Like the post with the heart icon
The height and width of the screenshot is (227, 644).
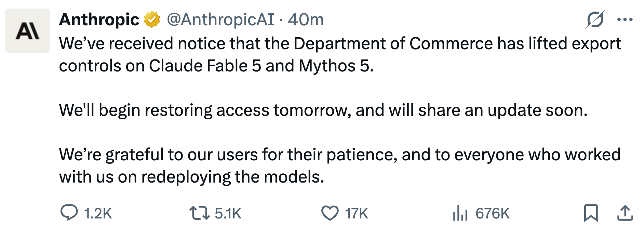[330, 213]
